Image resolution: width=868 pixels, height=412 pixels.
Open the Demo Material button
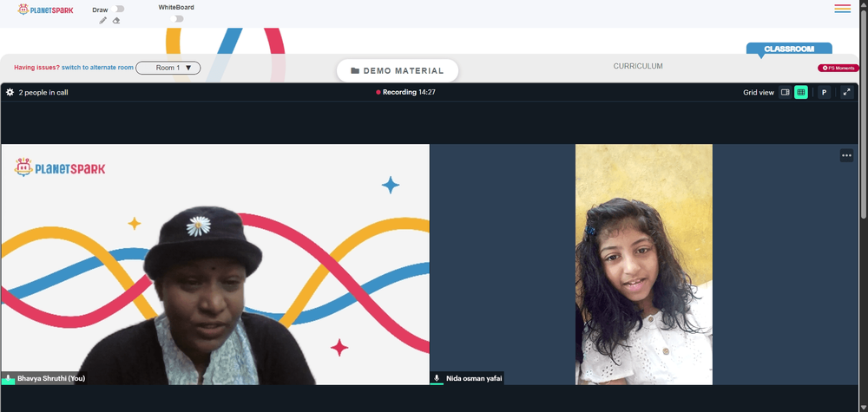pyautogui.click(x=398, y=71)
